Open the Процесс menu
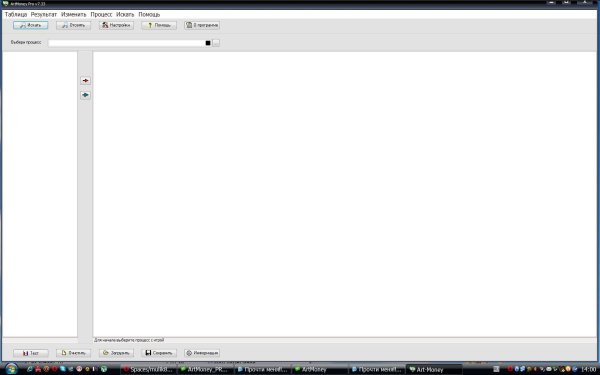The height and width of the screenshot is (375, 600). tap(101, 15)
